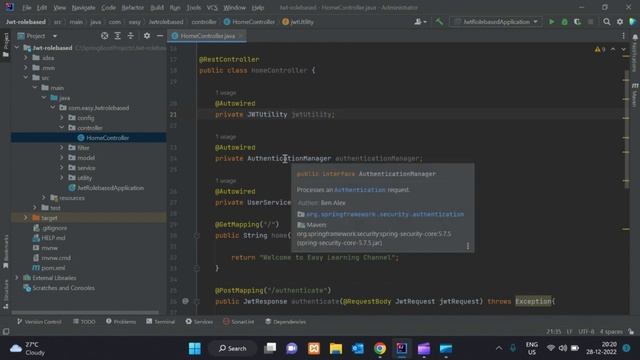This screenshot has height=360, width=640.
Task: Select pom.xml in project tree
Action: coord(53,268)
